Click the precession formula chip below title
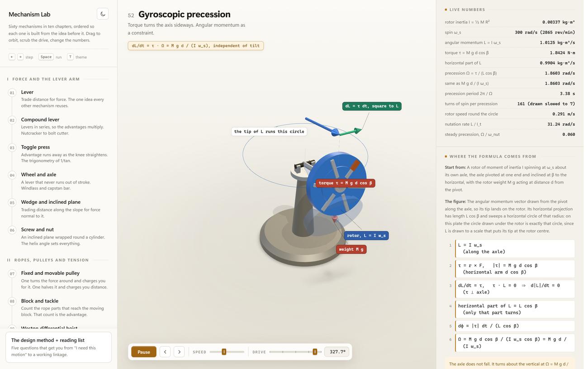The image size is (588, 369). tap(195, 46)
